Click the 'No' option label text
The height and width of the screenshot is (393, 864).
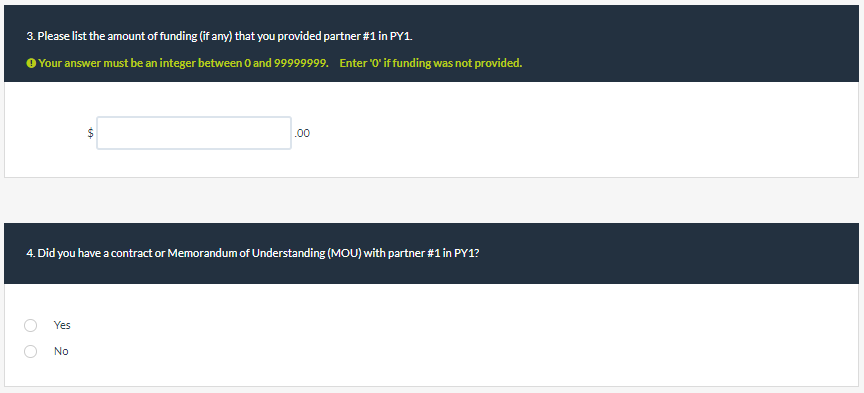point(61,351)
